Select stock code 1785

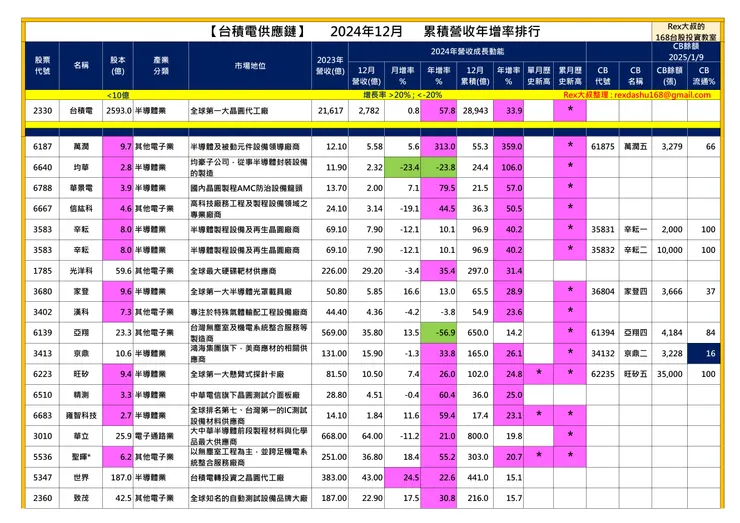(42, 270)
